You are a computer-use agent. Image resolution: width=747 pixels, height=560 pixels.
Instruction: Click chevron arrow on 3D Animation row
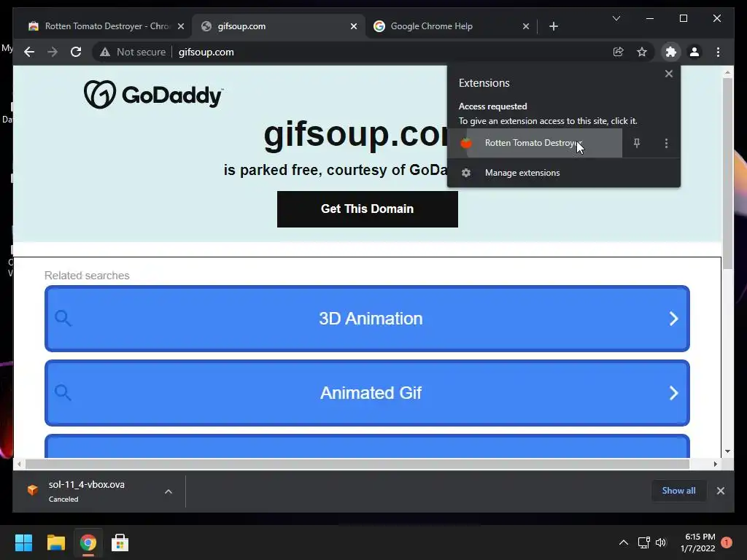click(x=673, y=319)
